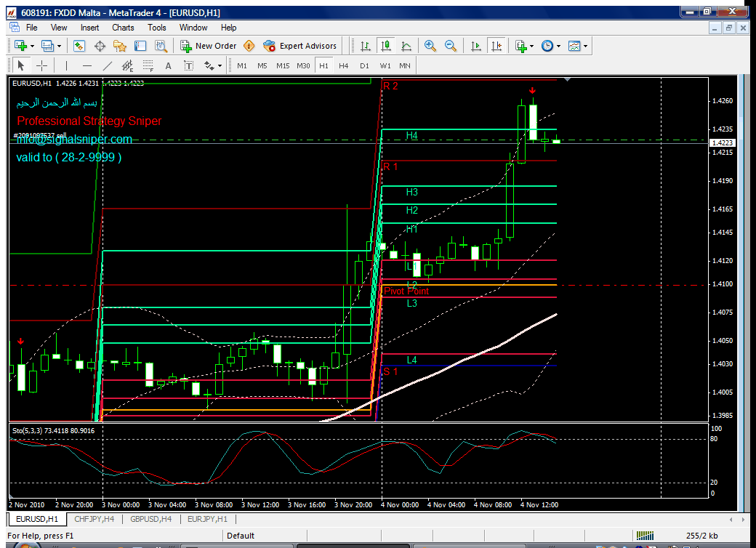The width and height of the screenshot is (756, 548).
Task: Select the Crosshair cursor tool
Action: point(41,65)
